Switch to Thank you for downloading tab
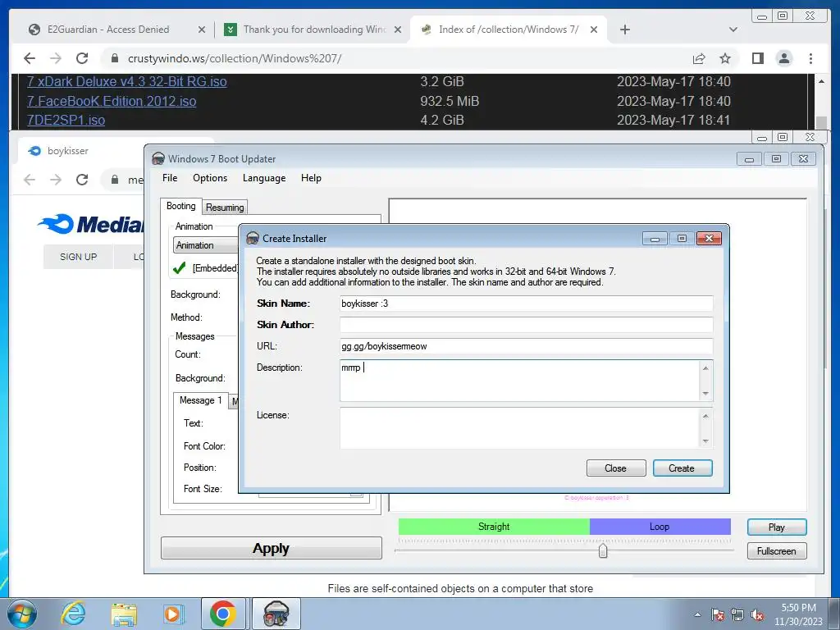Viewport: 840px width, 630px height. pos(314,30)
